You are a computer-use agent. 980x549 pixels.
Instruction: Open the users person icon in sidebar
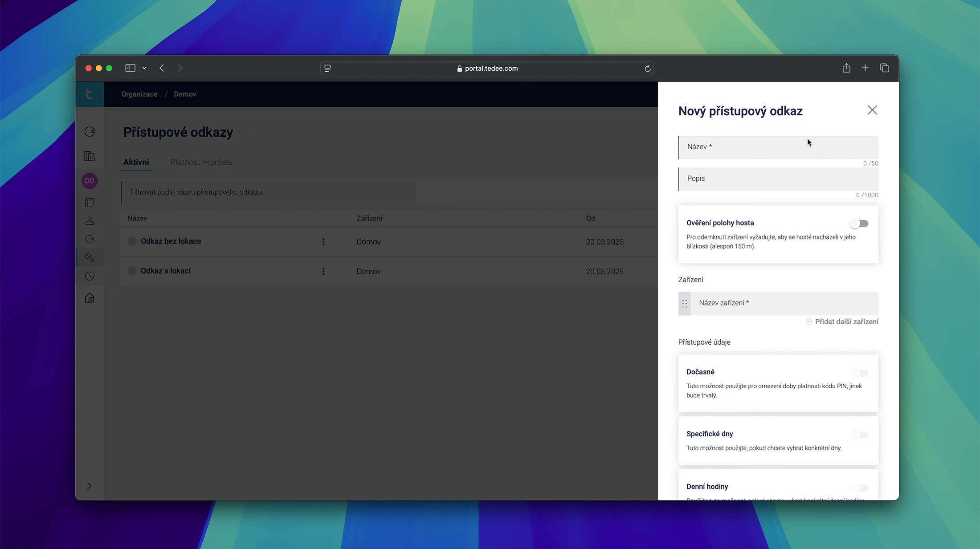[90, 221]
